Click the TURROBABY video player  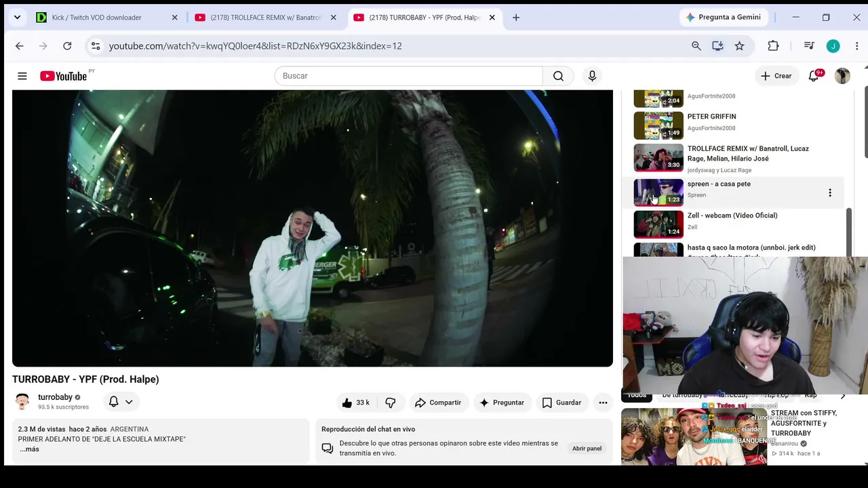[313, 228]
